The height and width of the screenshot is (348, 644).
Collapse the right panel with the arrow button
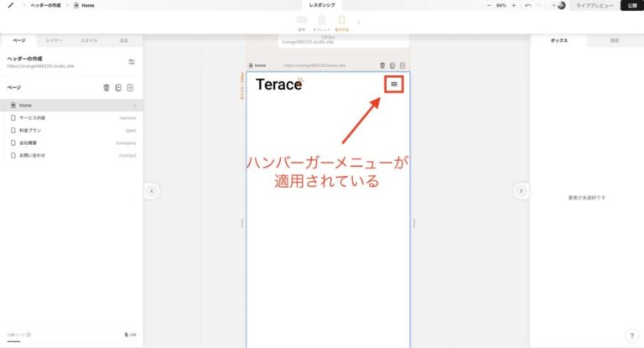521,191
